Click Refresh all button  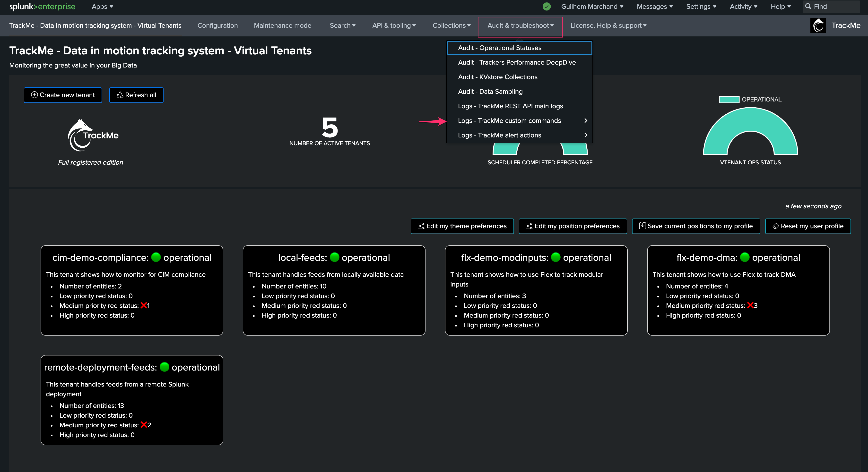tap(136, 95)
